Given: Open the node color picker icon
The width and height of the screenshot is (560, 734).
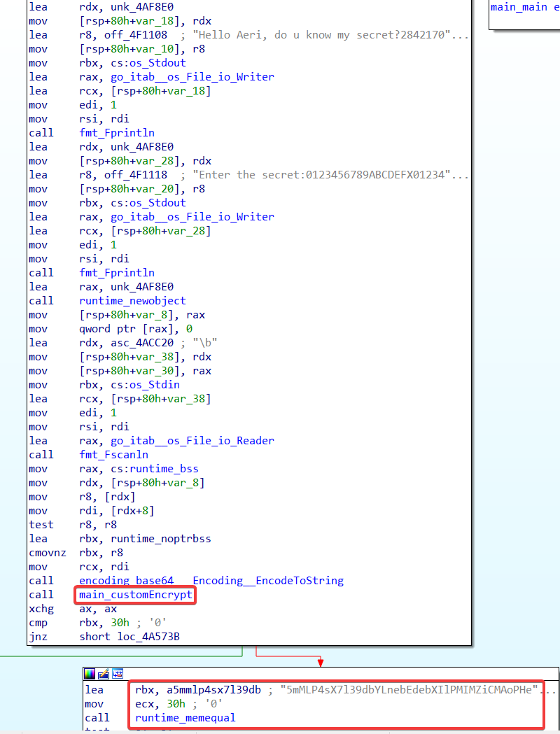Looking at the screenshot, I should [x=90, y=674].
